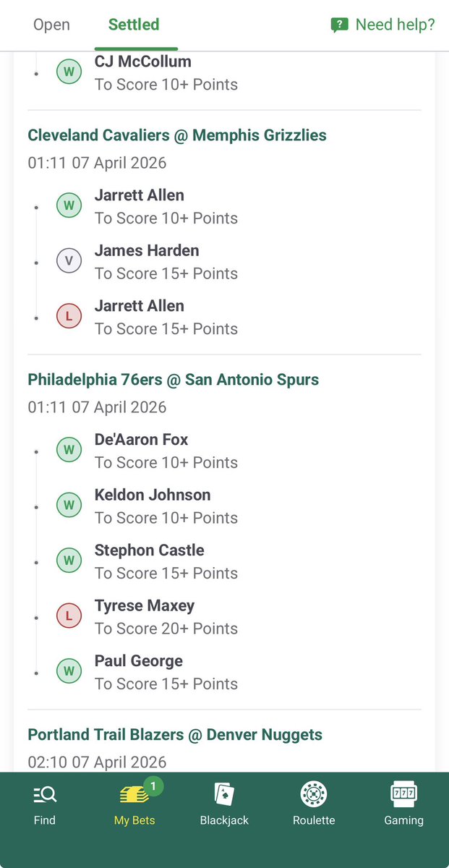The image size is (449, 868).
Task: Tap the W badge beside De'Aaron Fox
Action: pos(69,450)
